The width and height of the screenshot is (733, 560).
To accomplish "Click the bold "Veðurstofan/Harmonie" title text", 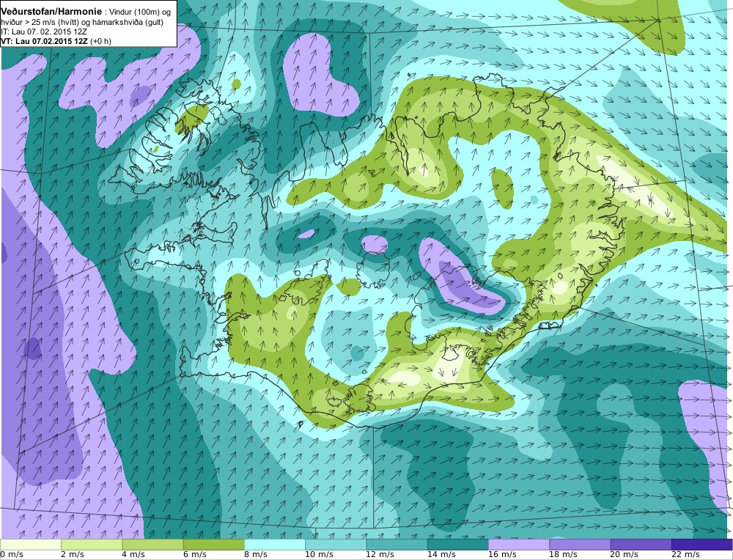I will (x=51, y=11).
